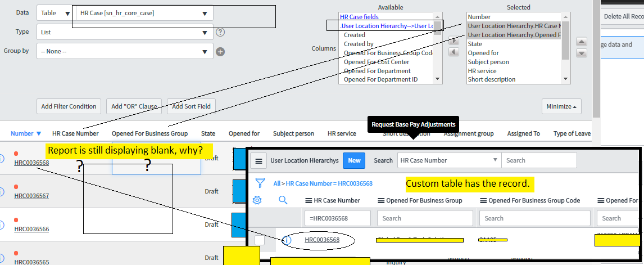The image size is (644, 265).
Task: Click the Opened For Business Group Code search box
Action: [x=535, y=218]
